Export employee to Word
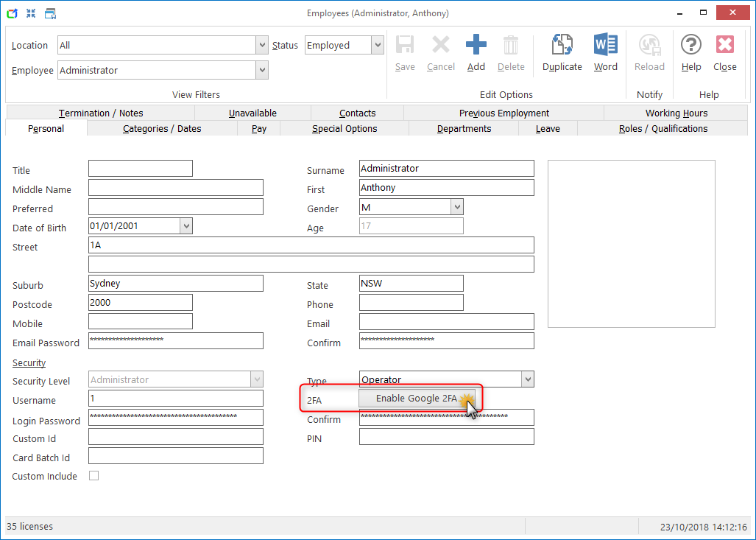The width and height of the screenshot is (756, 540). pyautogui.click(x=606, y=45)
